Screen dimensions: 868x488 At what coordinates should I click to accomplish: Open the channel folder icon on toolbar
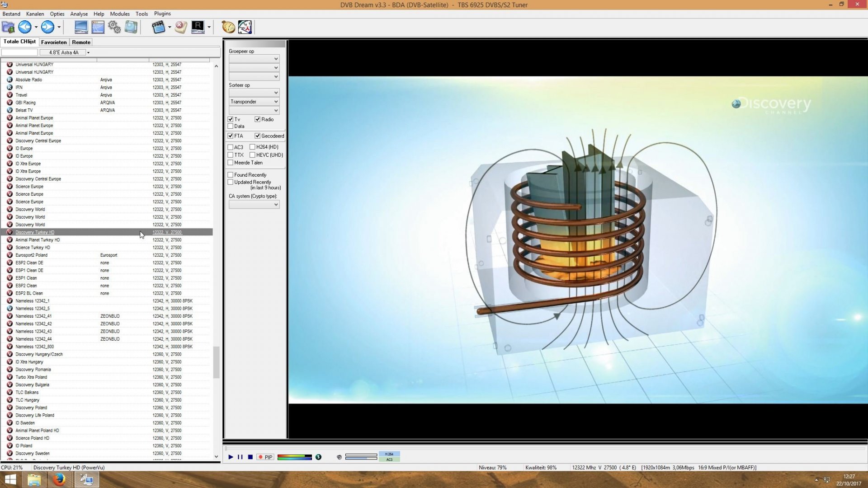point(8,27)
